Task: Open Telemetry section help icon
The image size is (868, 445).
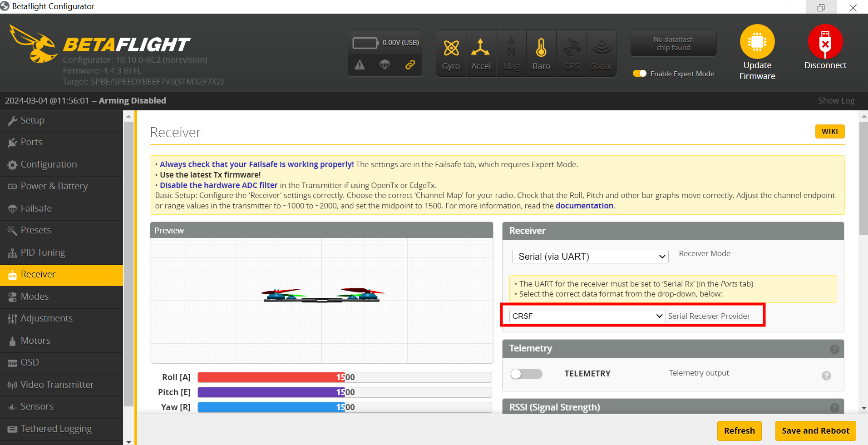Action: pos(834,349)
